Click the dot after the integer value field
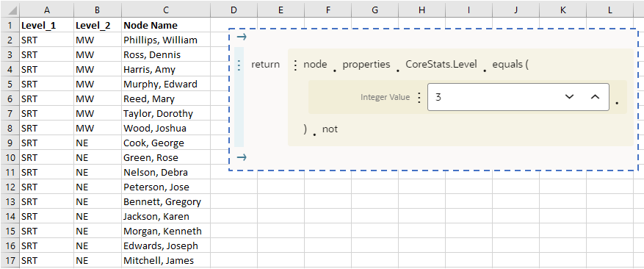Viewport: 644px width, 269px height. tap(617, 102)
